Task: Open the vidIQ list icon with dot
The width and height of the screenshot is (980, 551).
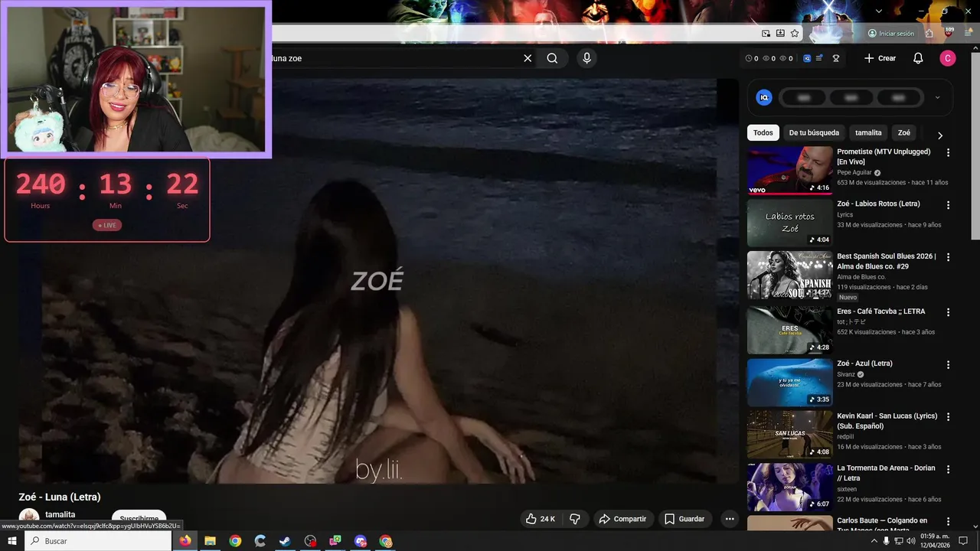Action: coord(819,58)
